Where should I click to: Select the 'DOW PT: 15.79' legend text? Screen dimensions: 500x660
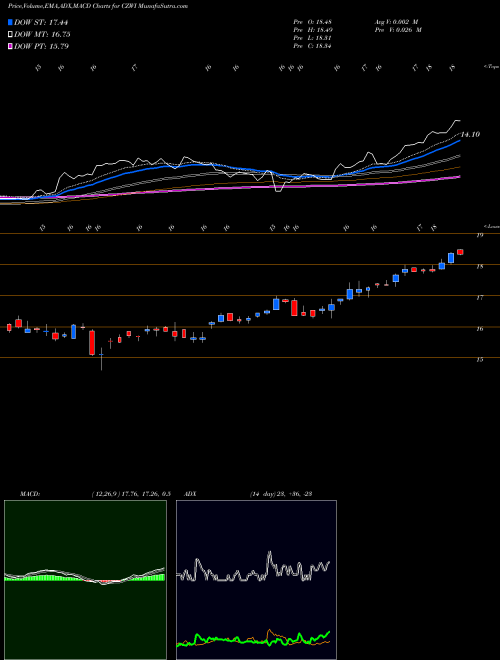tap(41, 46)
